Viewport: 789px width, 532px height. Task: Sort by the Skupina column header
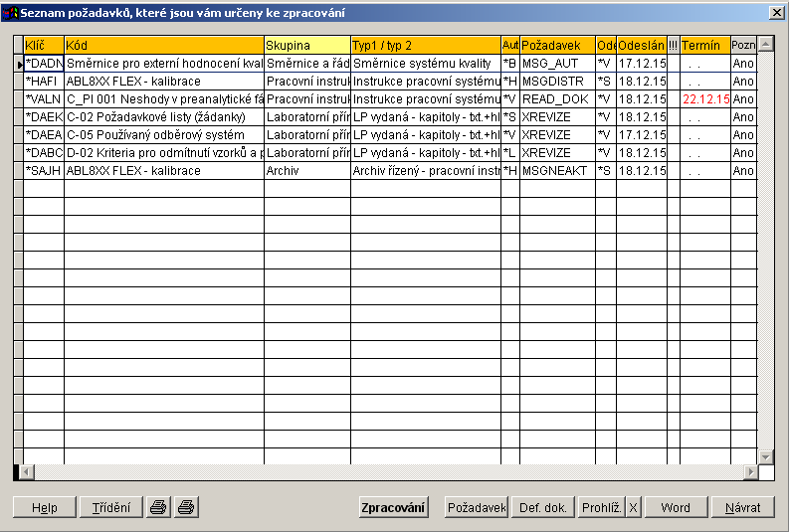coord(307,46)
